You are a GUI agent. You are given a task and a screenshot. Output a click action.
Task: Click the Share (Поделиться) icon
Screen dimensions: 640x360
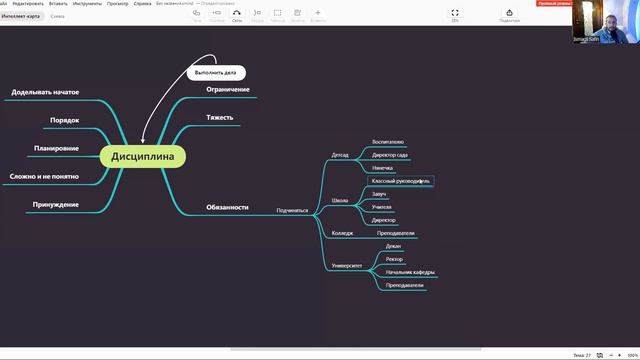pyautogui.click(x=509, y=13)
